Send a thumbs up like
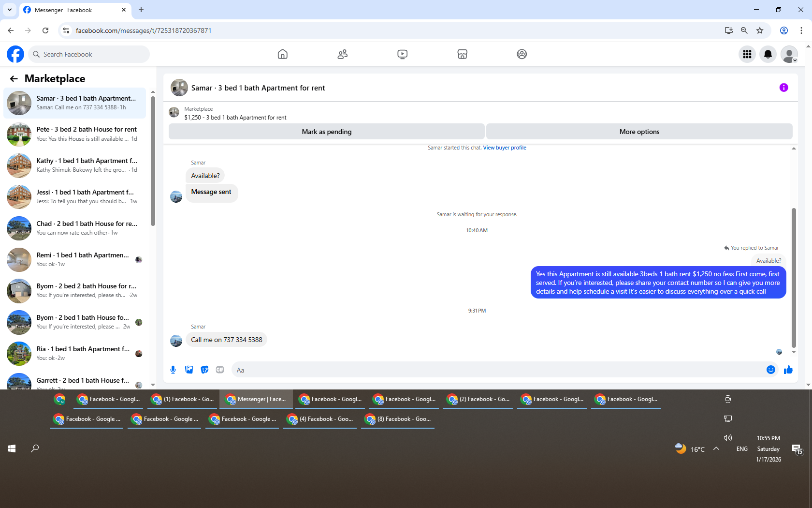Screen dimensions: 812x508 click(788, 370)
